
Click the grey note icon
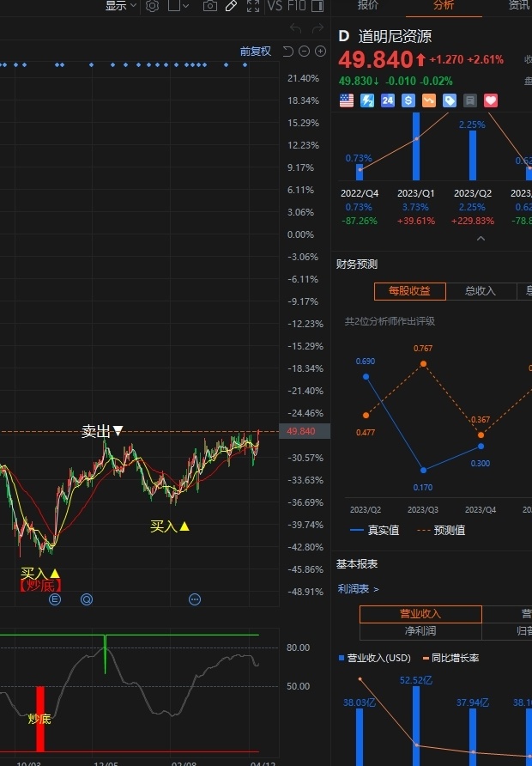[470, 100]
